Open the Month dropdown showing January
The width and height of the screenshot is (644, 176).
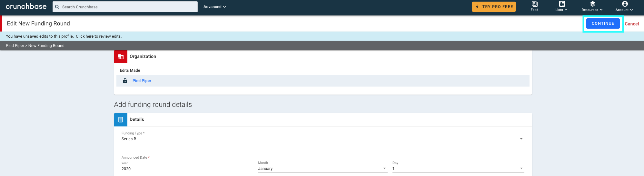[x=322, y=169]
